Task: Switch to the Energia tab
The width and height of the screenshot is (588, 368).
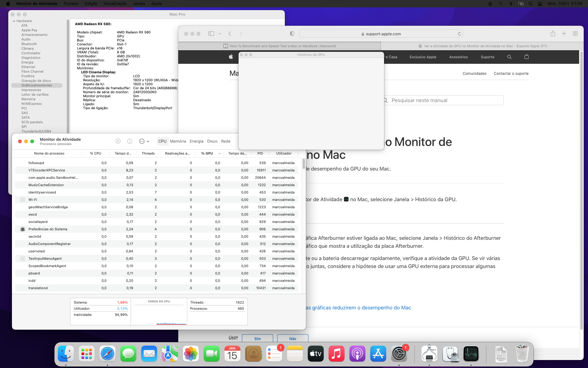Action: pyautogui.click(x=196, y=141)
